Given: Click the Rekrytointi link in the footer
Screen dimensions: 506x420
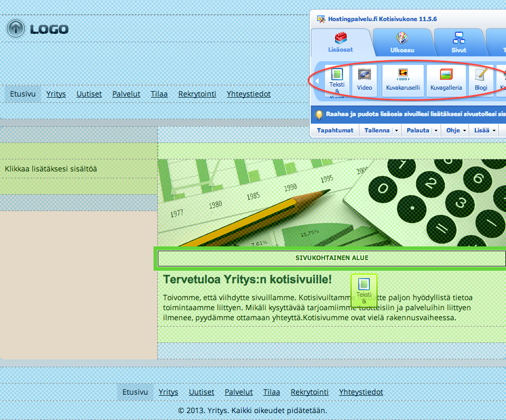Looking at the screenshot, I should coord(309,392).
